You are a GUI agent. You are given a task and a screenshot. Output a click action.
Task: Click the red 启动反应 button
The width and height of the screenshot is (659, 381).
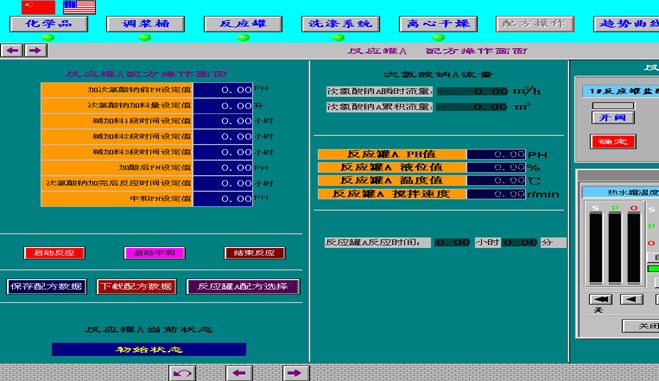pyautogui.click(x=54, y=253)
